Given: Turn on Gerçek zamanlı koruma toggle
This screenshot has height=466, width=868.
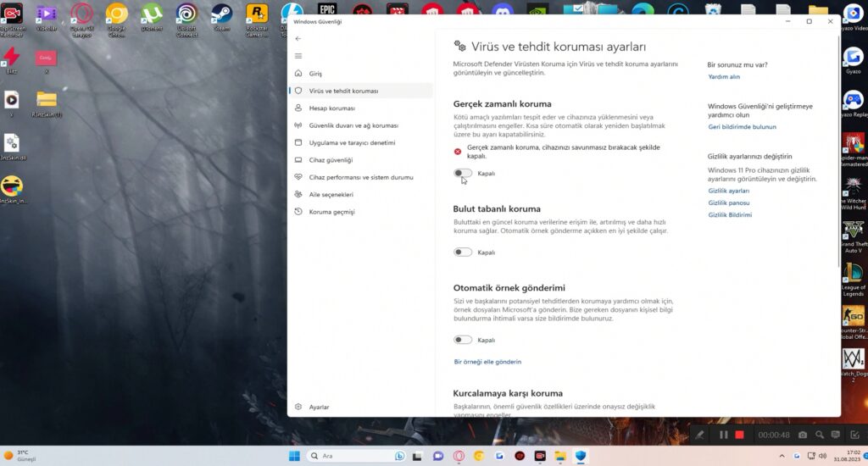Looking at the screenshot, I should (463, 173).
